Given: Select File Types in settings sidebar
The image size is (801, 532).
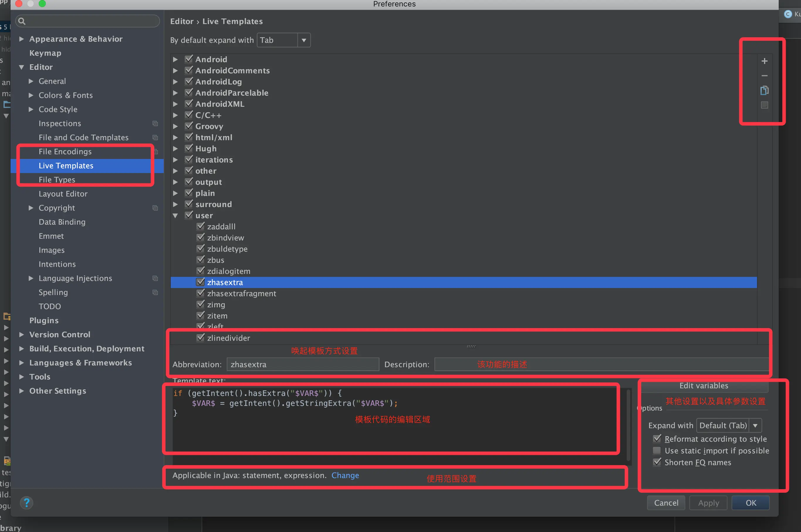Looking at the screenshot, I should [x=57, y=179].
